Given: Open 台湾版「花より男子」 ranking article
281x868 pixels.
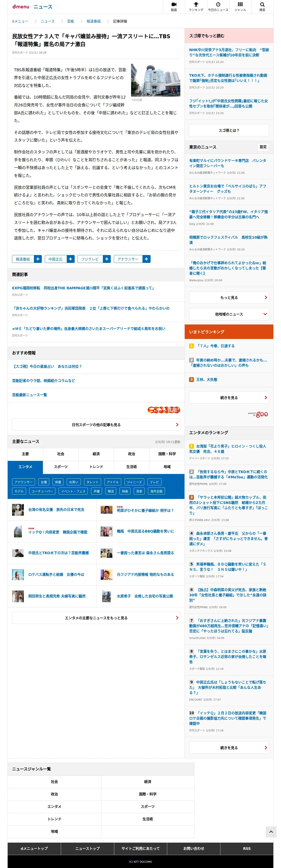Looking at the screenshot, I should tap(228, 449).
